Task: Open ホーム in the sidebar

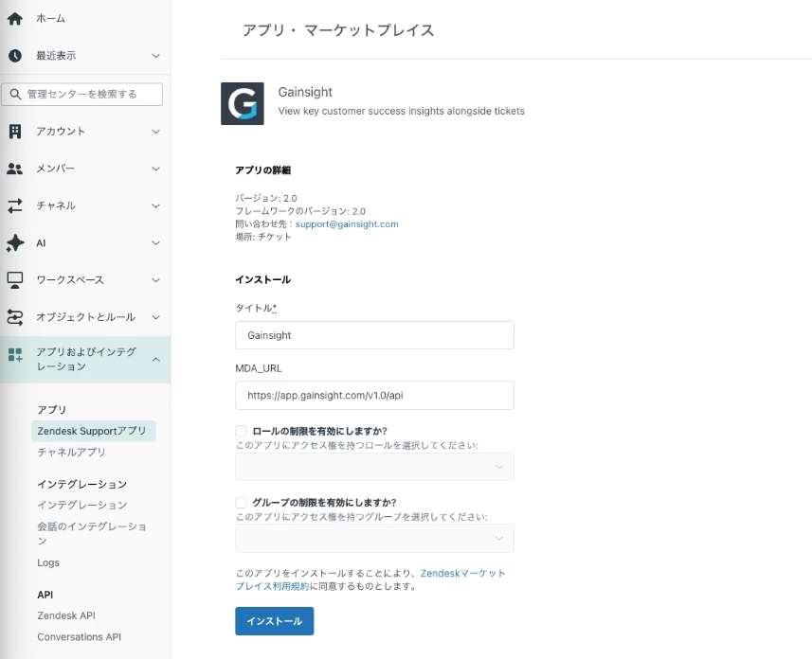Action: tap(51, 19)
